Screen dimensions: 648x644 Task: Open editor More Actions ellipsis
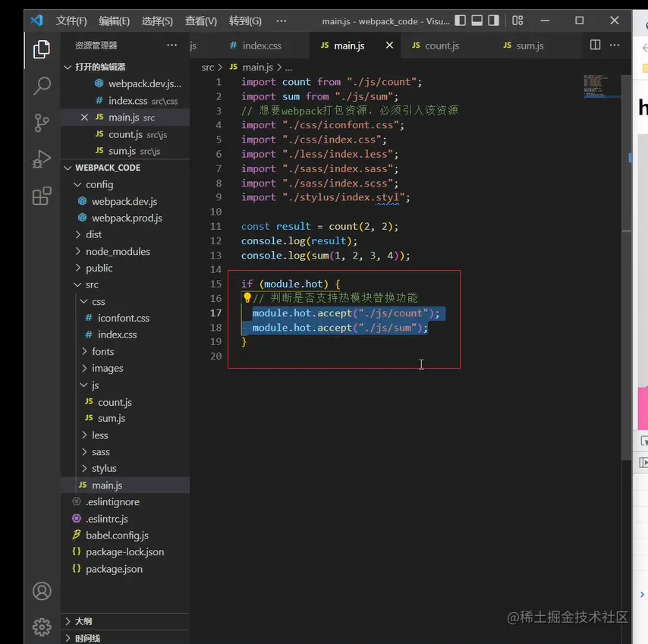(615, 45)
